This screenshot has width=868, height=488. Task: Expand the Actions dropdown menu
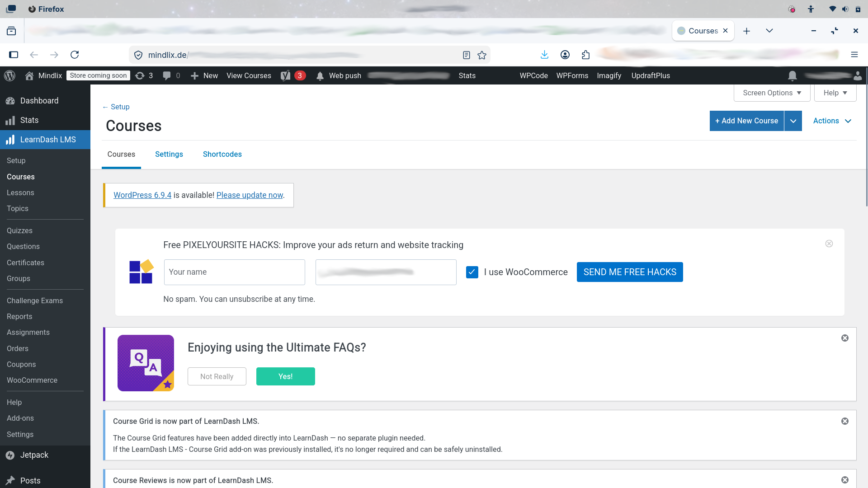click(x=832, y=121)
